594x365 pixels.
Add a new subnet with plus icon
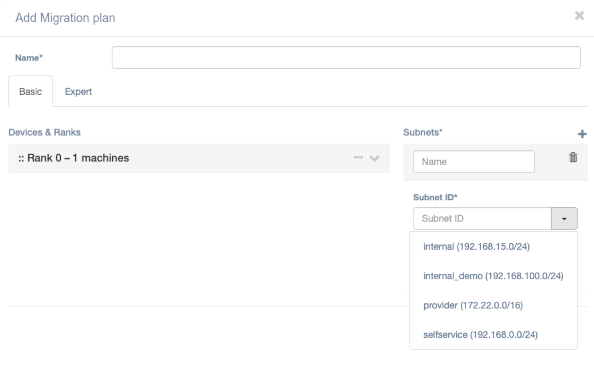coord(582,134)
